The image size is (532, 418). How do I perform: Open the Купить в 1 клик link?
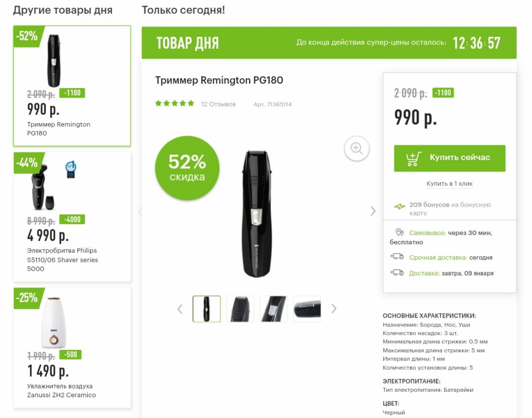point(449,183)
